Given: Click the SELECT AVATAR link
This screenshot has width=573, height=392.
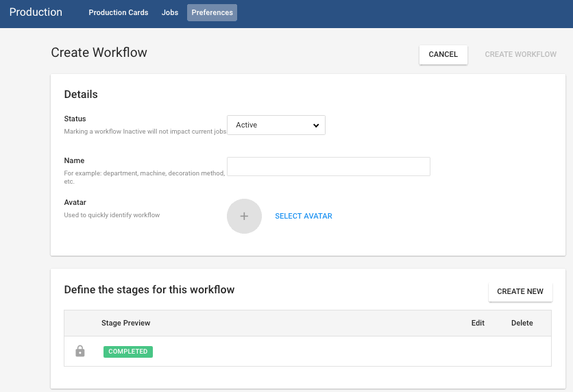Looking at the screenshot, I should point(304,216).
